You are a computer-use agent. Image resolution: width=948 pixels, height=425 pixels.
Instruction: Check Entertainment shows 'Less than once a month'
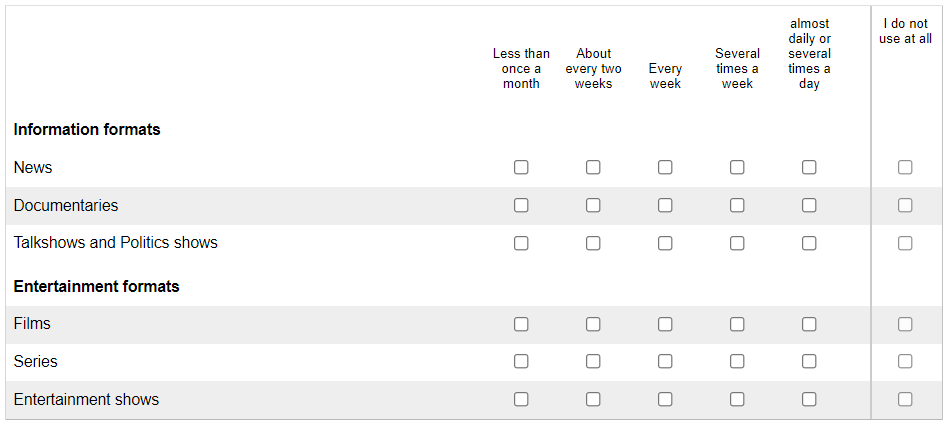pyautogui.click(x=521, y=399)
